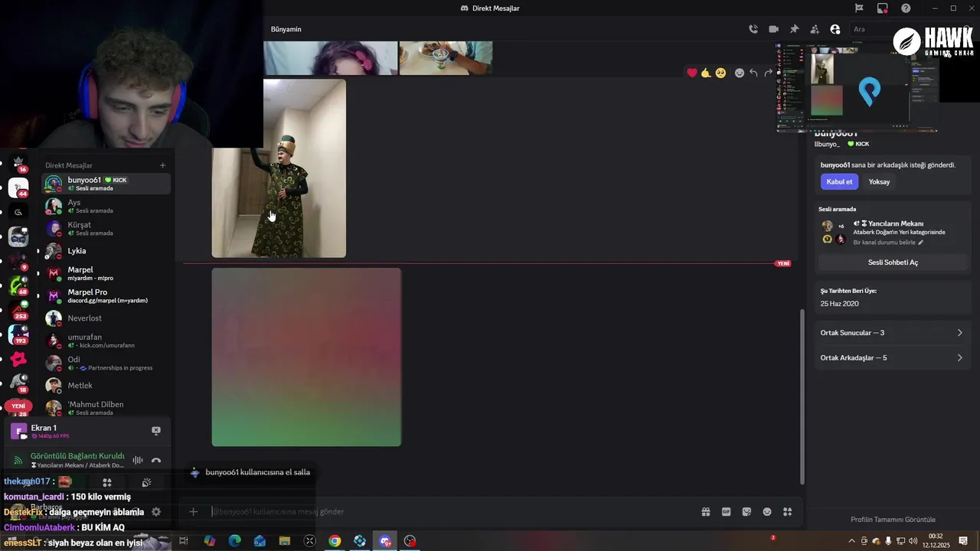Stop streaming Ekran 1
This screenshot has height=551, width=980.
pyautogui.click(x=156, y=430)
